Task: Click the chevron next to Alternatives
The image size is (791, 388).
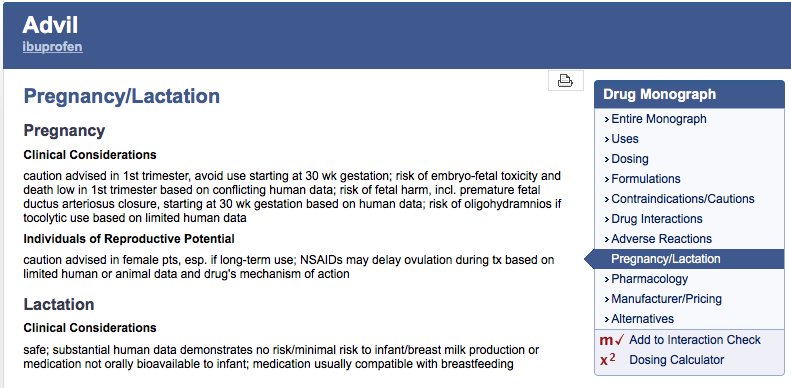Action: point(606,319)
